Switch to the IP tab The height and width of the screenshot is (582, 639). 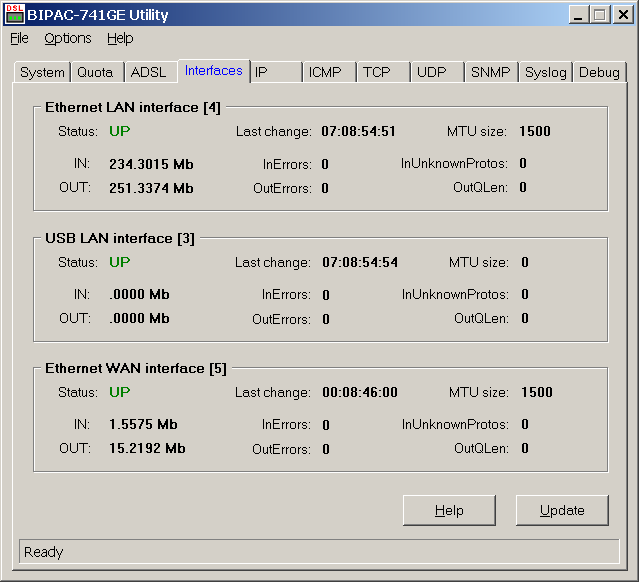click(276, 72)
